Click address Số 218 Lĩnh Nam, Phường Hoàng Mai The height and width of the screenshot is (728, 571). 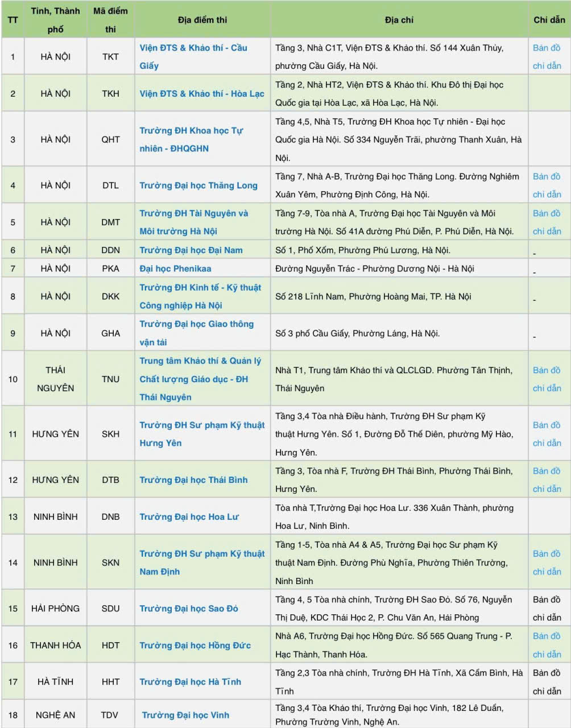coord(374,296)
